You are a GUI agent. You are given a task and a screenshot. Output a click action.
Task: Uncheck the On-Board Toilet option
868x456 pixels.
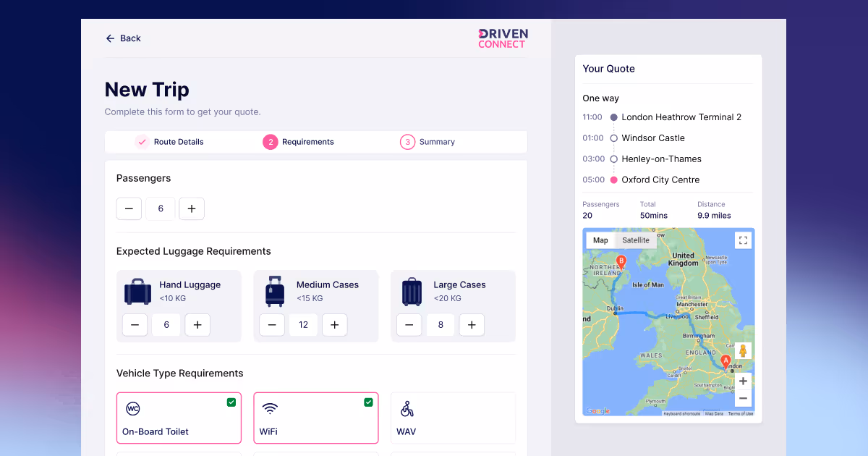tap(231, 402)
